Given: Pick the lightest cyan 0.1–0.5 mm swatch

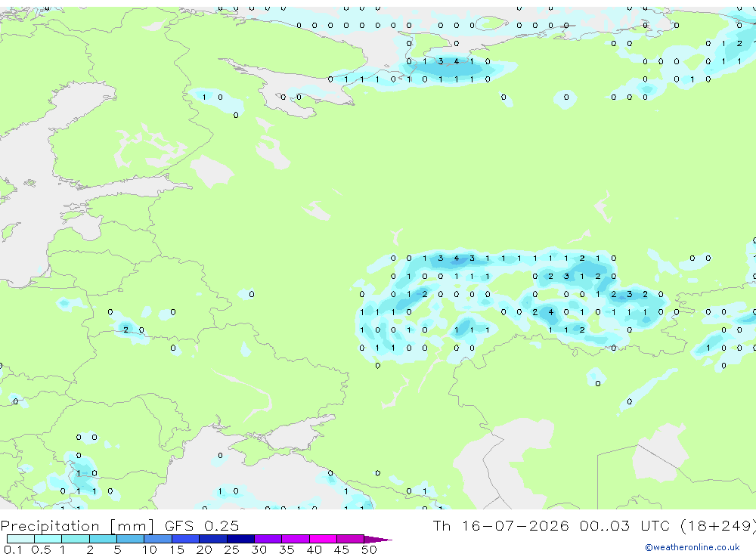Looking at the screenshot, I should click(x=20, y=539).
